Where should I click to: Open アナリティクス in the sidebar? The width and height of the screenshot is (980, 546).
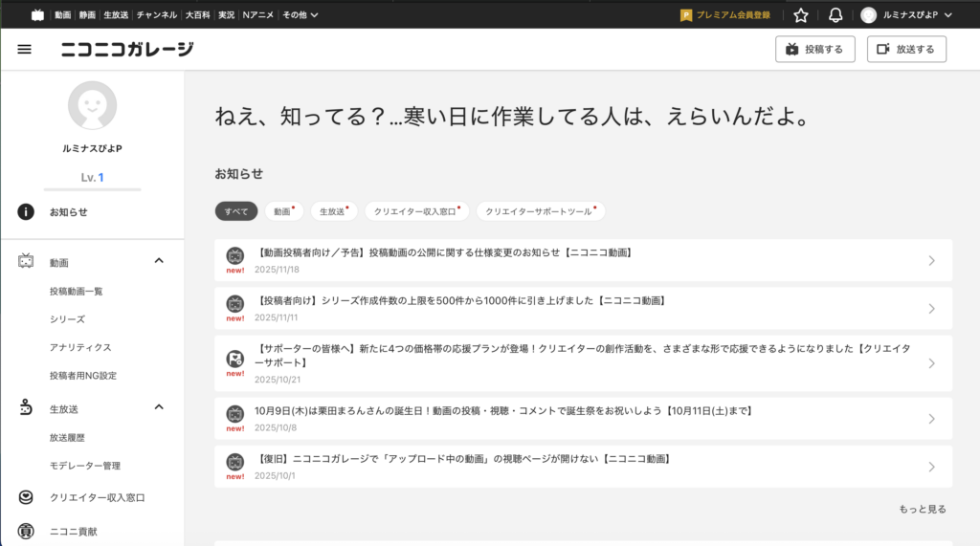80,347
